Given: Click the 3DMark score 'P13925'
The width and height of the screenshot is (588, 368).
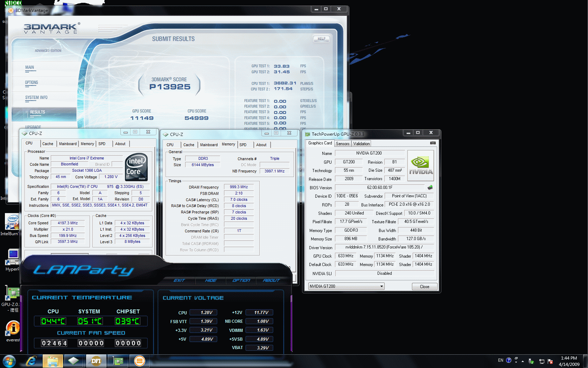Looking at the screenshot, I should 170,87.
